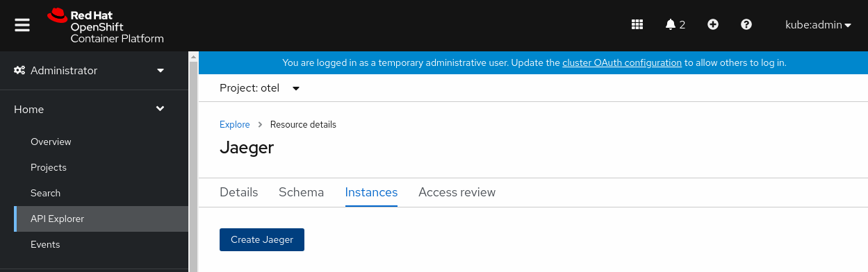Open Search in the sidebar
This screenshot has height=272, width=868.
pyautogui.click(x=45, y=193)
